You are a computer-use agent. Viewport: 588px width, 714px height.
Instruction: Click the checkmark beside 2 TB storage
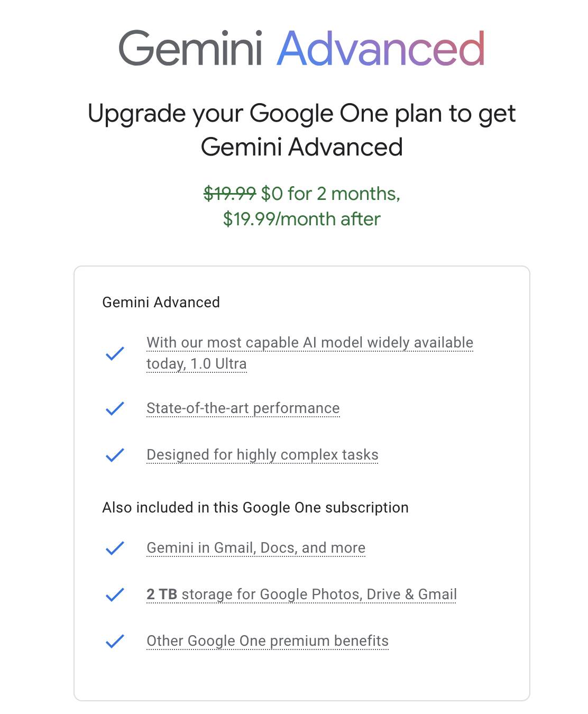point(115,594)
